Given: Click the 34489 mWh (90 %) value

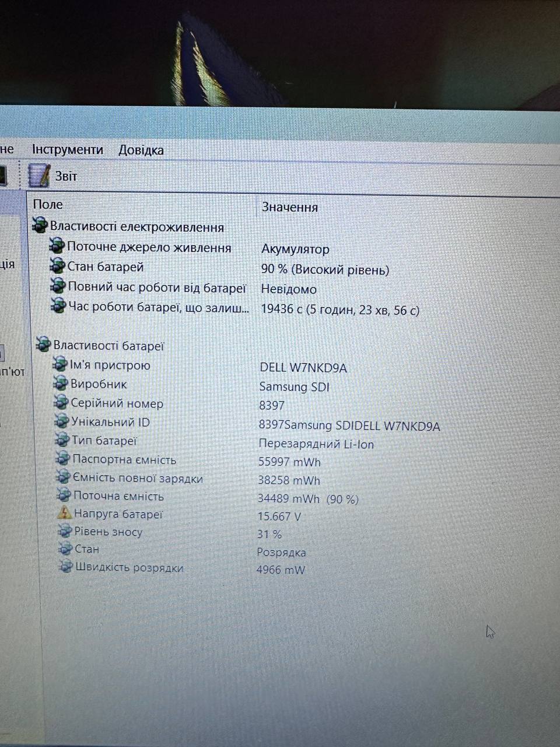Looking at the screenshot, I should 308,499.
